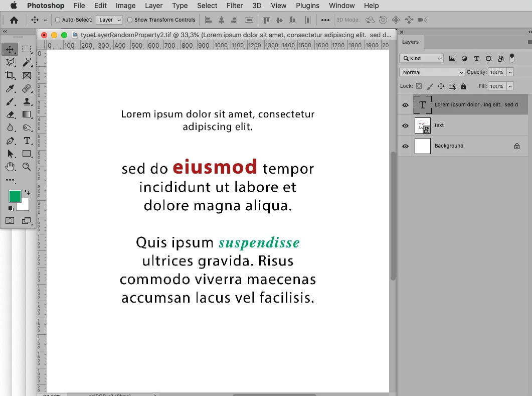The image size is (532, 396).
Task: Select the Horizontal Type tool
Action: click(x=27, y=141)
